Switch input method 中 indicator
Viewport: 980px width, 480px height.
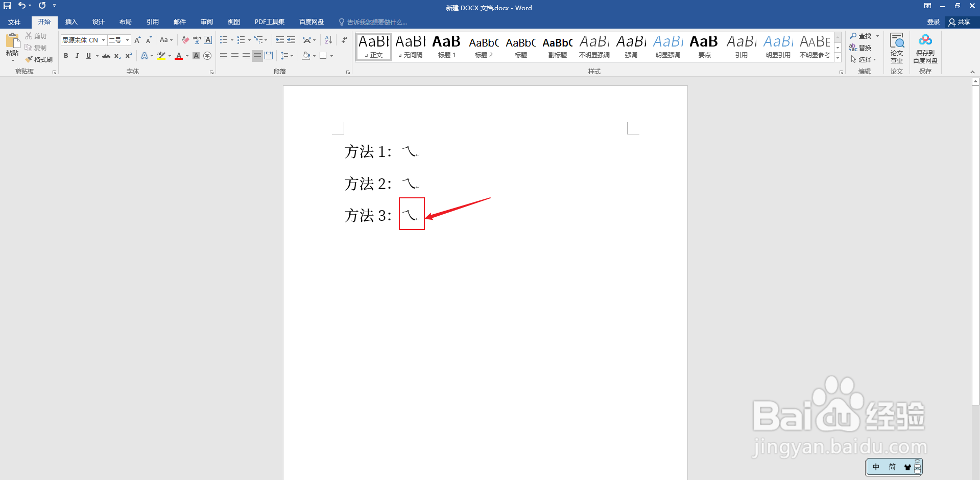(876, 467)
